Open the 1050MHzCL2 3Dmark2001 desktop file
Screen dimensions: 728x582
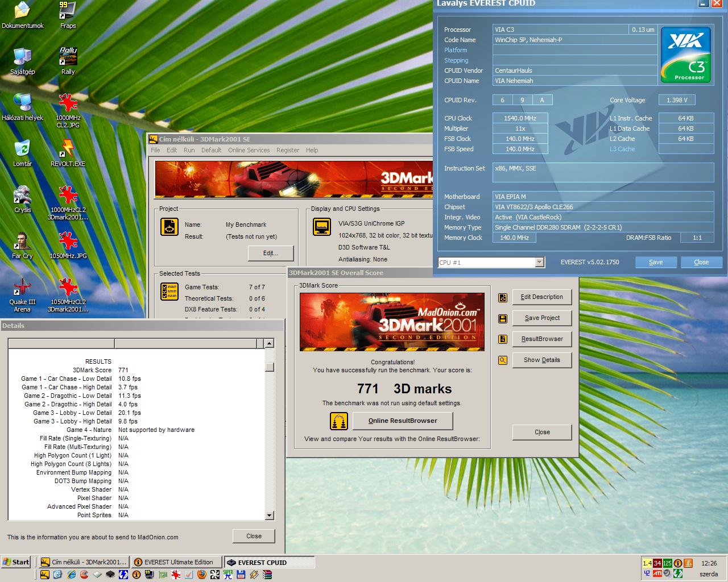[x=68, y=296]
